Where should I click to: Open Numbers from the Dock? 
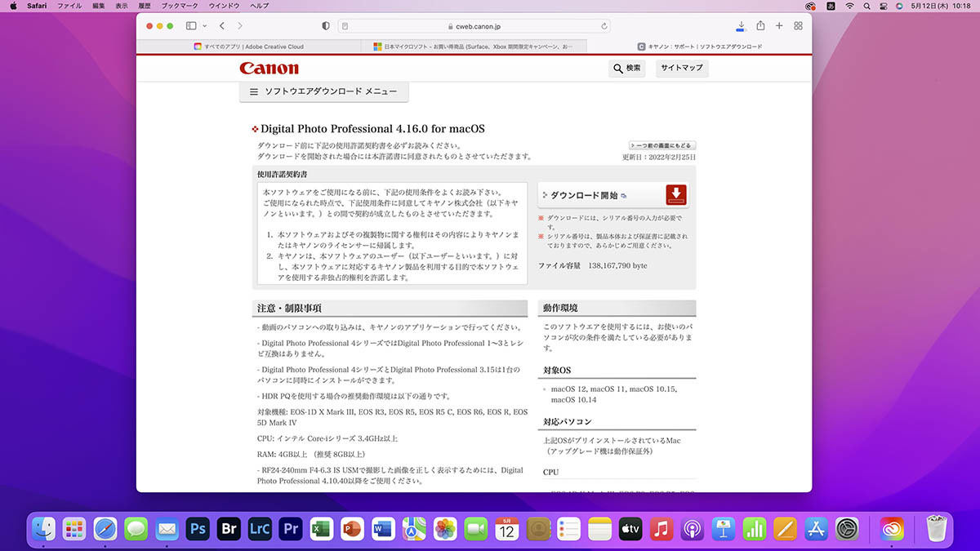(x=755, y=529)
